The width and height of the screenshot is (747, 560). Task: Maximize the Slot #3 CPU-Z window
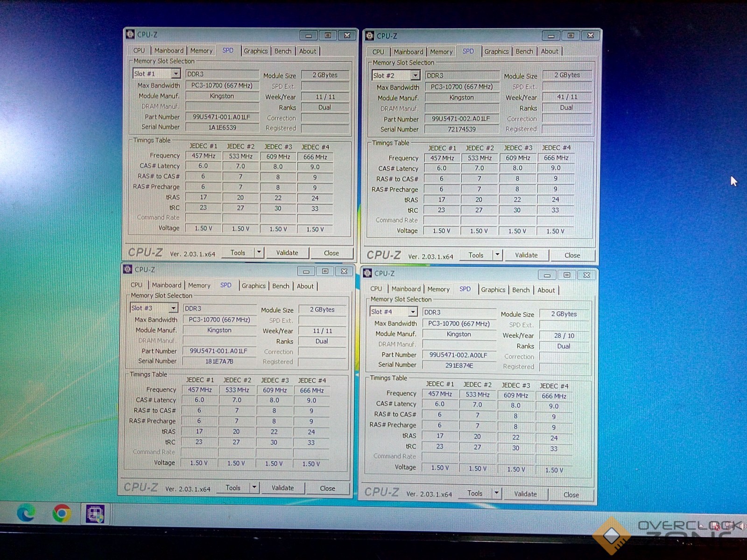(x=325, y=271)
